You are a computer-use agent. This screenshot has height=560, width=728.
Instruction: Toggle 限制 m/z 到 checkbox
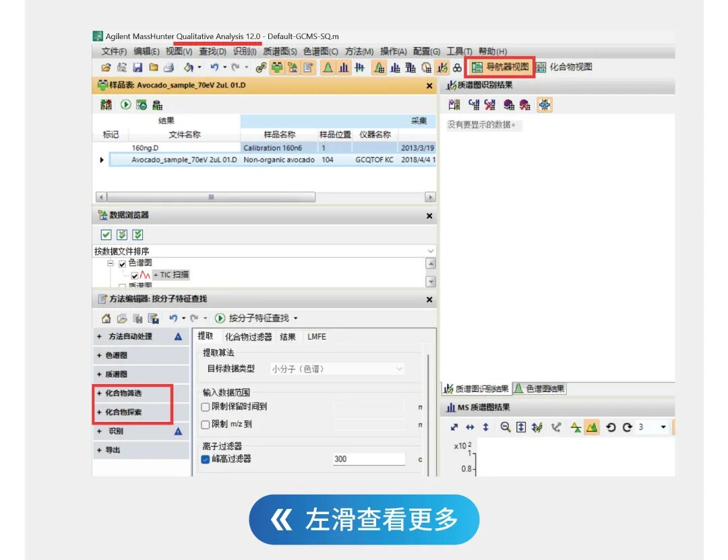pyautogui.click(x=205, y=425)
